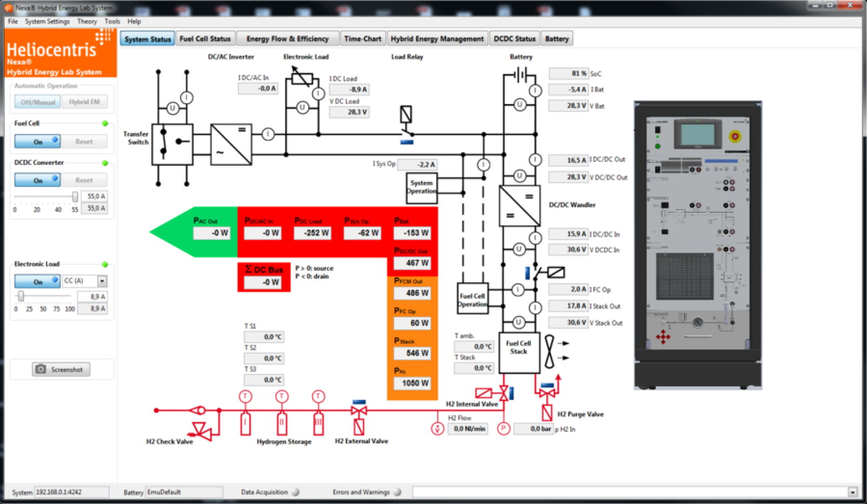Open the CC (A) mode dropdown
Viewport: 867px width, 504px height.
pos(102,281)
